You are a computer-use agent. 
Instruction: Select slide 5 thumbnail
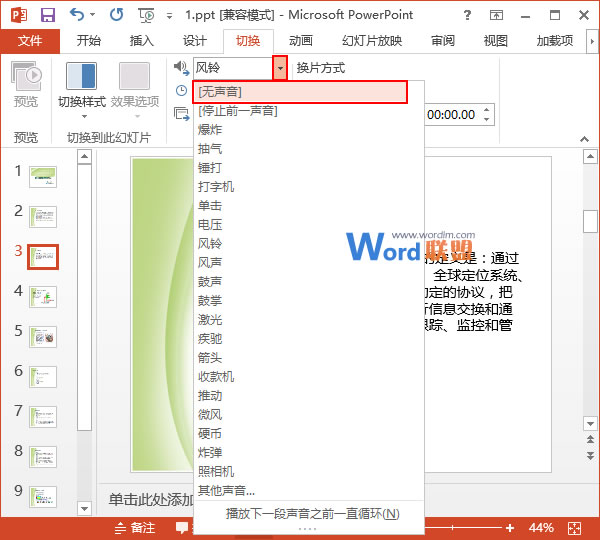click(43, 337)
